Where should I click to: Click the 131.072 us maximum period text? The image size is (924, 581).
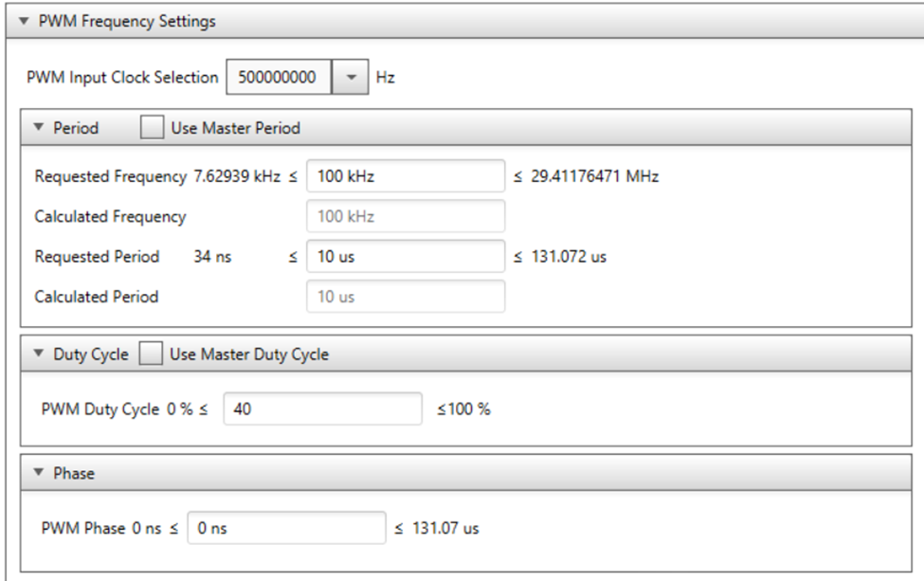click(567, 256)
